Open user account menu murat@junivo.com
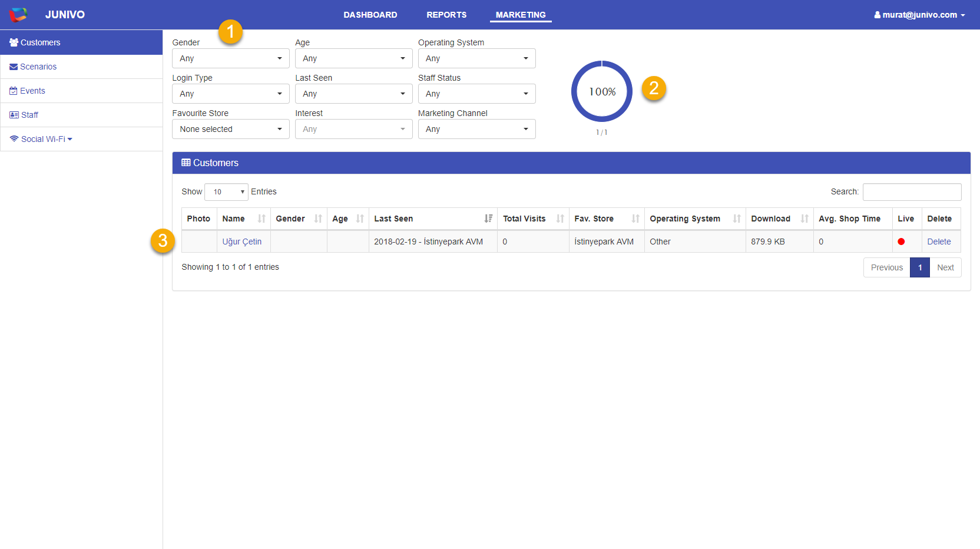Viewport: 980px width, 549px height. pos(919,15)
